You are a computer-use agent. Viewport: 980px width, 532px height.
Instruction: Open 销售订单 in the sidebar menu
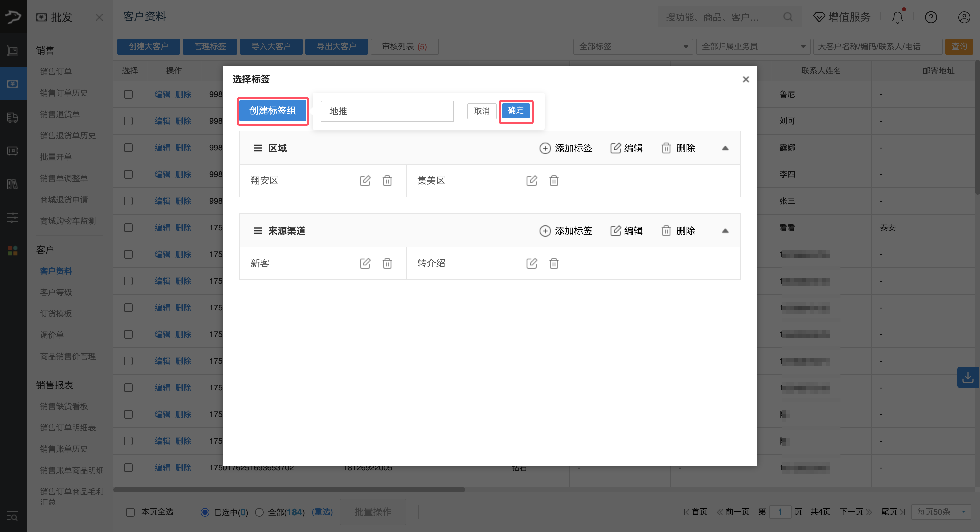coord(56,71)
